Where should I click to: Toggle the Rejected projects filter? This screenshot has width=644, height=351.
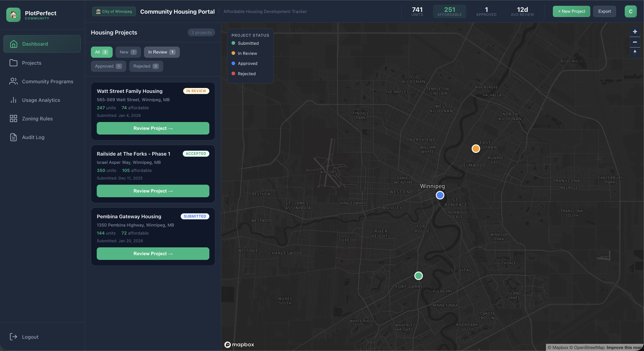pyautogui.click(x=146, y=66)
